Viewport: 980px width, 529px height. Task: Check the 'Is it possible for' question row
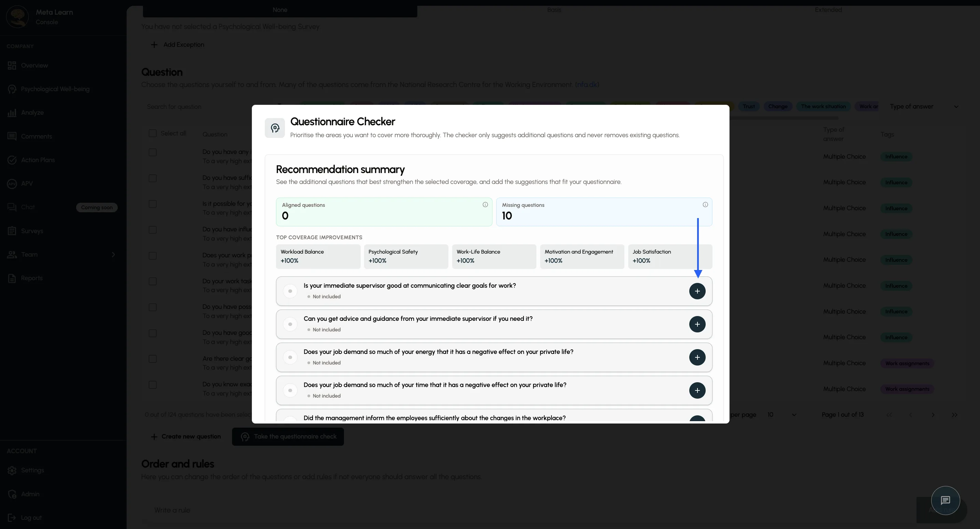pos(153,204)
